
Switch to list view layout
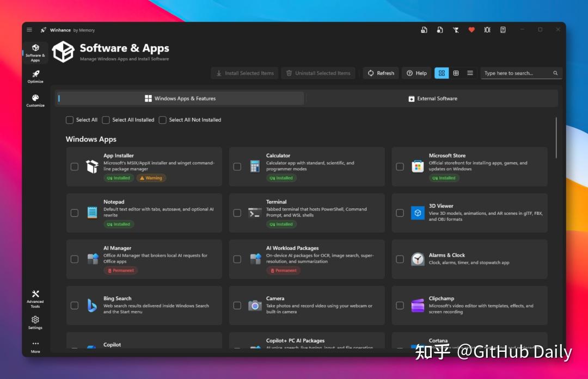470,73
